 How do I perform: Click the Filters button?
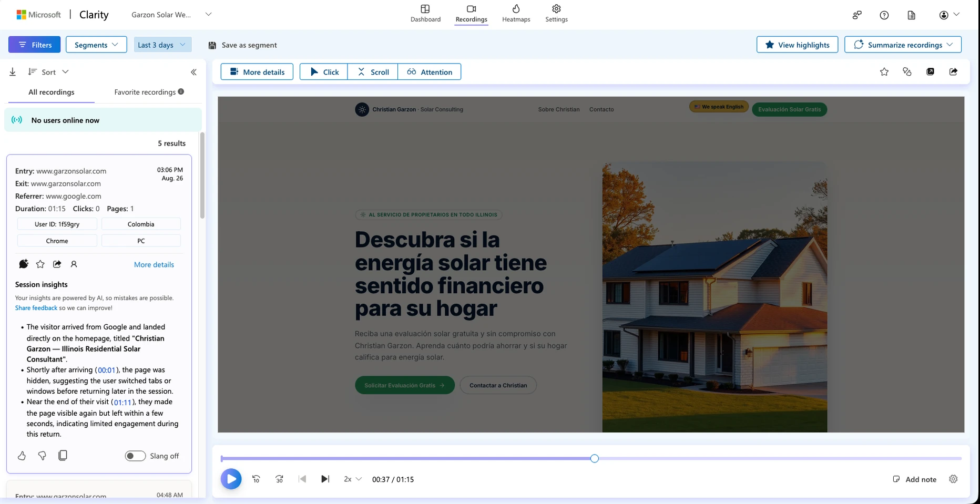tap(34, 45)
